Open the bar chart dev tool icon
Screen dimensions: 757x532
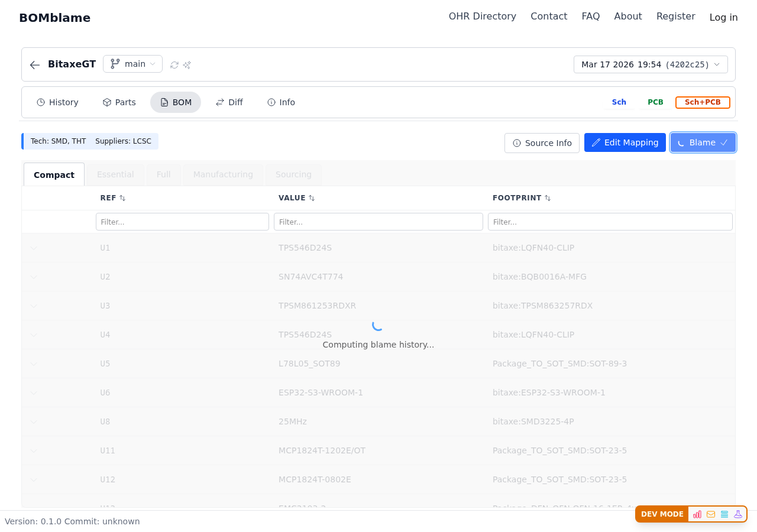(697, 514)
